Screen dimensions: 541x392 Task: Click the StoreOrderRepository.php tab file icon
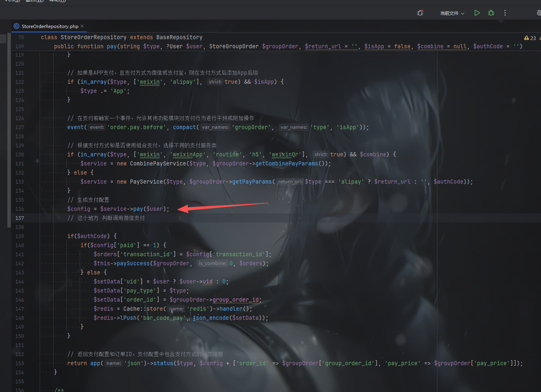coord(17,26)
